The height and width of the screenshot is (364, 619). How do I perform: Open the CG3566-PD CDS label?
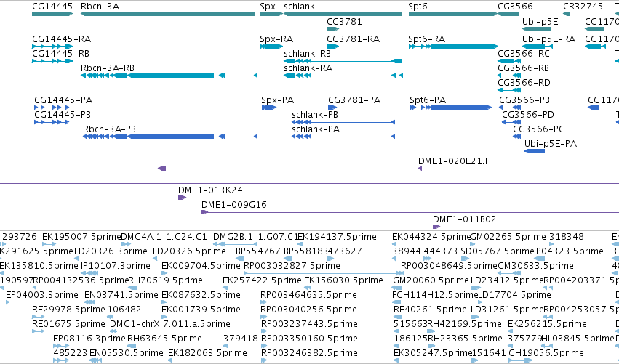click(528, 115)
